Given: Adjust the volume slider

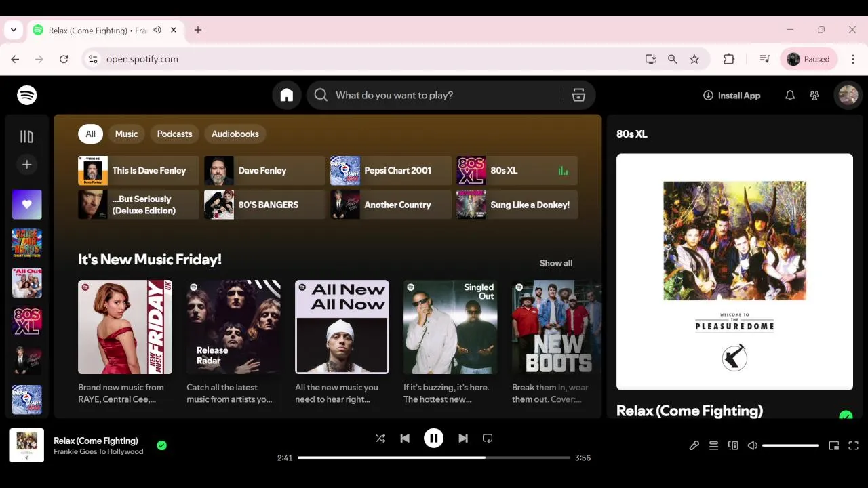Looking at the screenshot, I should point(791,445).
